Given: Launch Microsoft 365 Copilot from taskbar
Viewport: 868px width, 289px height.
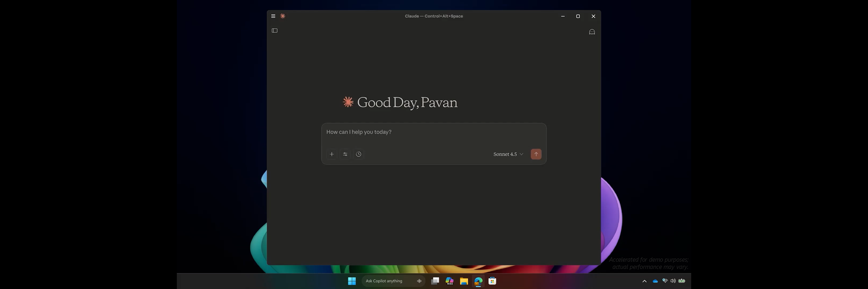Looking at the screenshot, I should tap(450, 281).
